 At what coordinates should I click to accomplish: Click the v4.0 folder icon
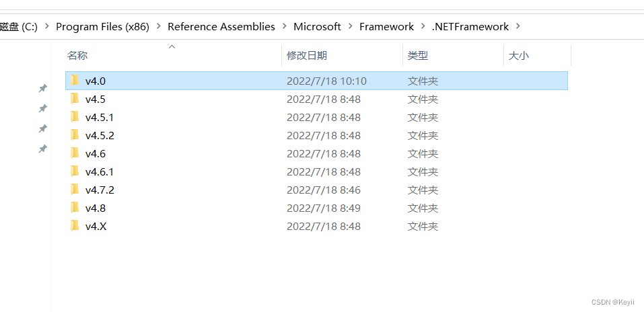click(75, 81)
